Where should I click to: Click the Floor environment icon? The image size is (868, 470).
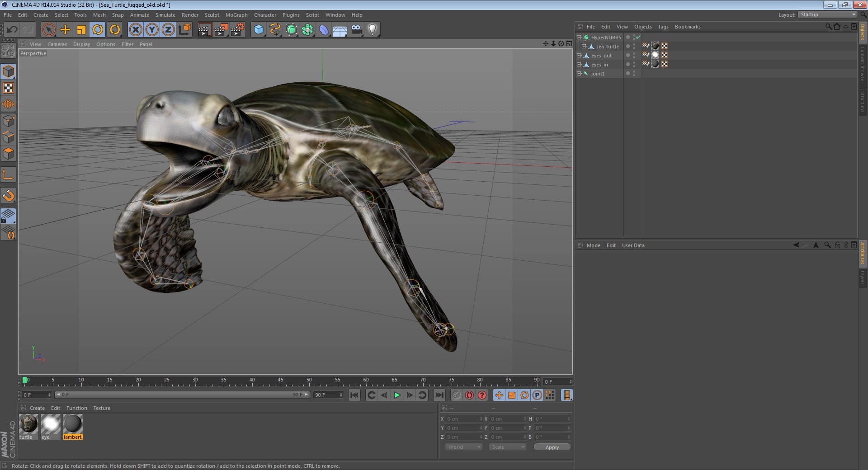coord(340,30)
